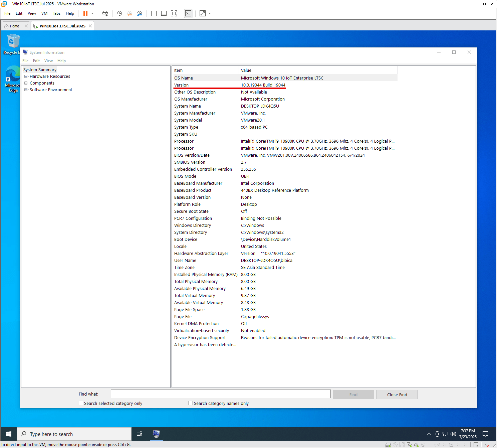The width and height of the screenshot is (497, 448).
Task: Expand the Components node
Action: [x=26, y=83]
